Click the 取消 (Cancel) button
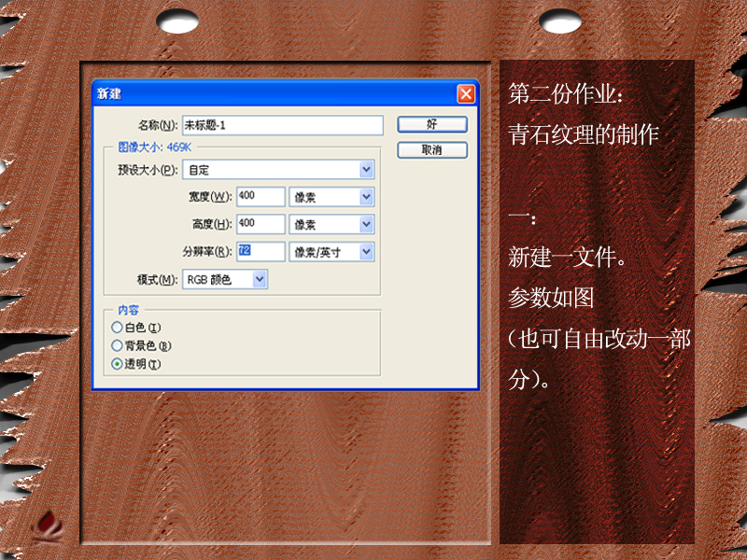Screen dimensions: 747x560 [x=432, y=150]
